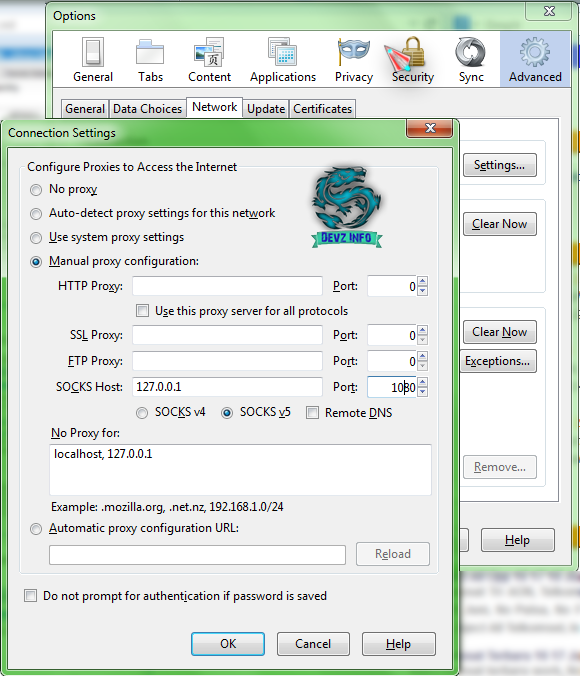
Task: Open the Content options category
Action: click(209, 59)
